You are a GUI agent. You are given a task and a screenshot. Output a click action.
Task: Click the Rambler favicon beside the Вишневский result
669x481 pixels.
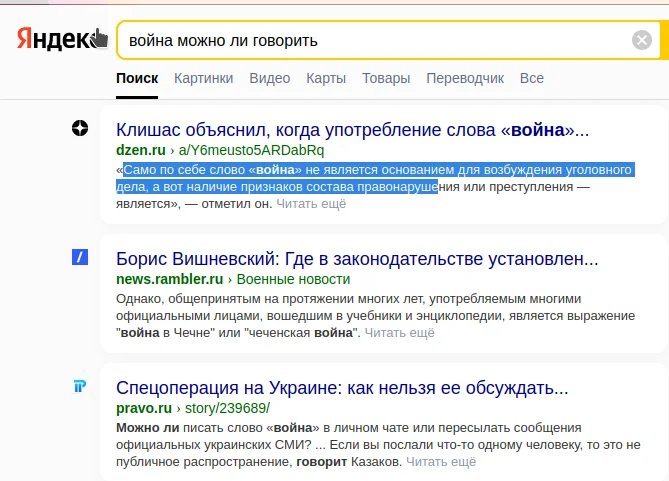point(80,257)
